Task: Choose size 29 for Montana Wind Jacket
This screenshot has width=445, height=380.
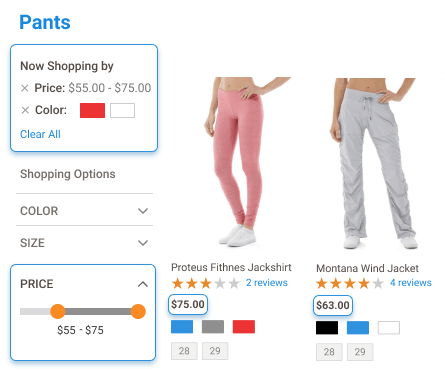Action: (x=360, y=352)
